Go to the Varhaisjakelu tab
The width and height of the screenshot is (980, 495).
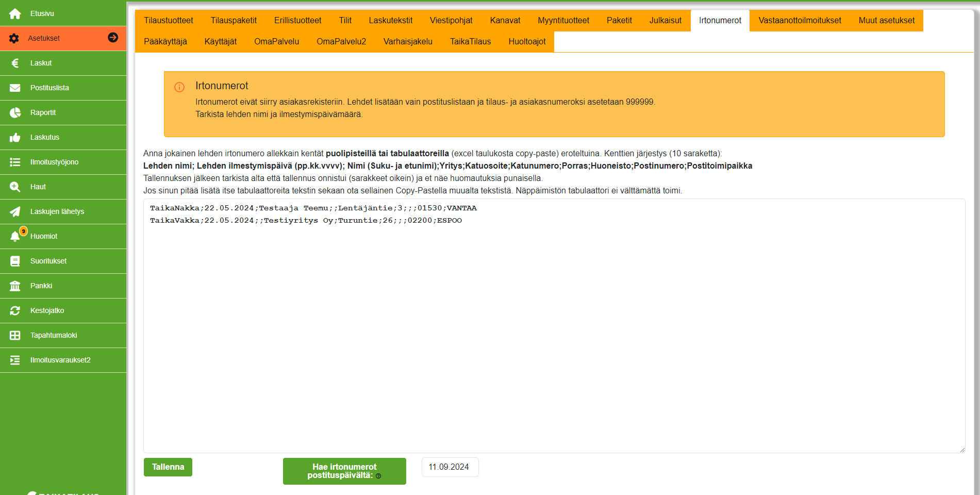pos(408,42)
